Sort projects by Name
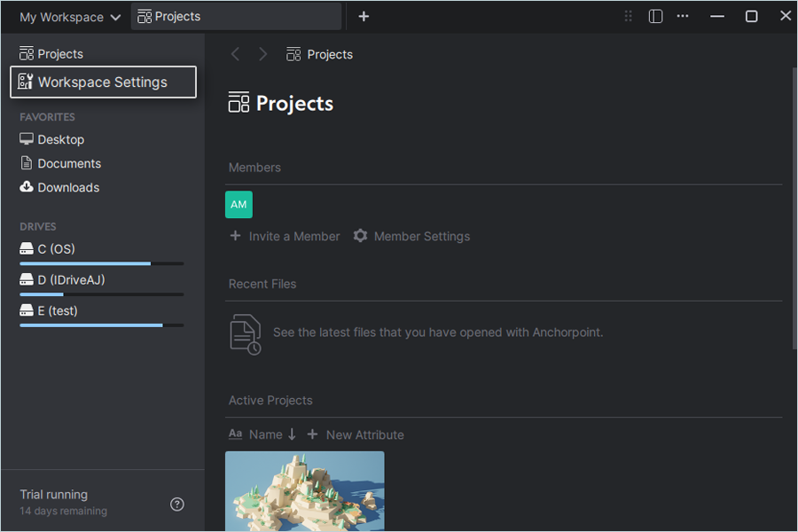Screen dimensions: 798x532 coord(262,434)
